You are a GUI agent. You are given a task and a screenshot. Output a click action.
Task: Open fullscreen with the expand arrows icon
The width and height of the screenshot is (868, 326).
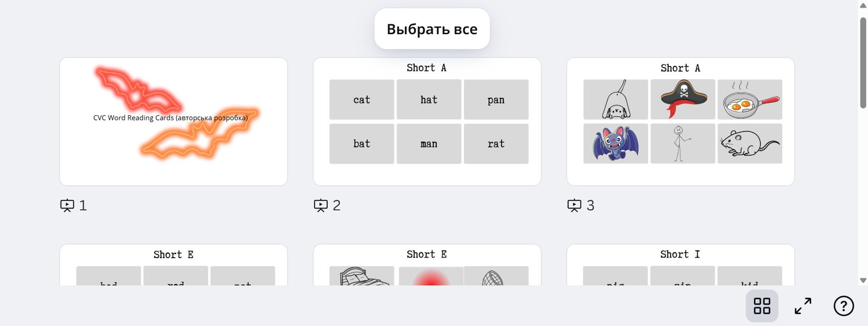click(803, 306)
